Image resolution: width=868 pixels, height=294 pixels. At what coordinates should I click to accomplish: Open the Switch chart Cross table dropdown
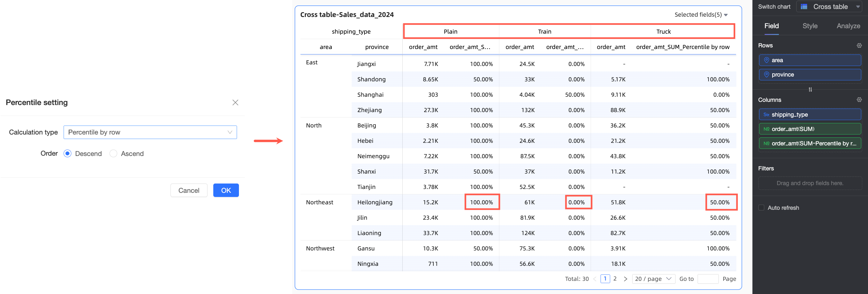829,7
